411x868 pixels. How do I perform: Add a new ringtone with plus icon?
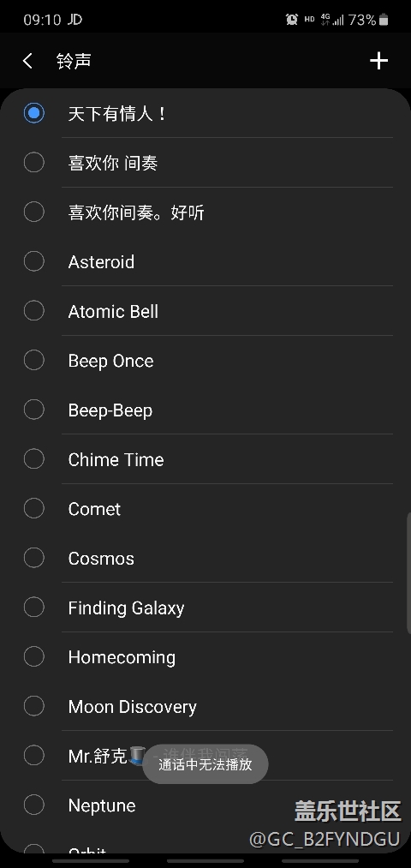pos(379,61)
